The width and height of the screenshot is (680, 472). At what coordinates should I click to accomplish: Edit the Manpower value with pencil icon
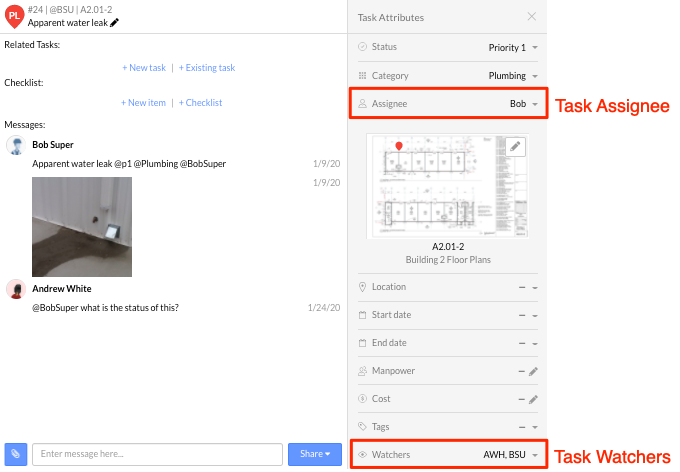click(533, 371)
